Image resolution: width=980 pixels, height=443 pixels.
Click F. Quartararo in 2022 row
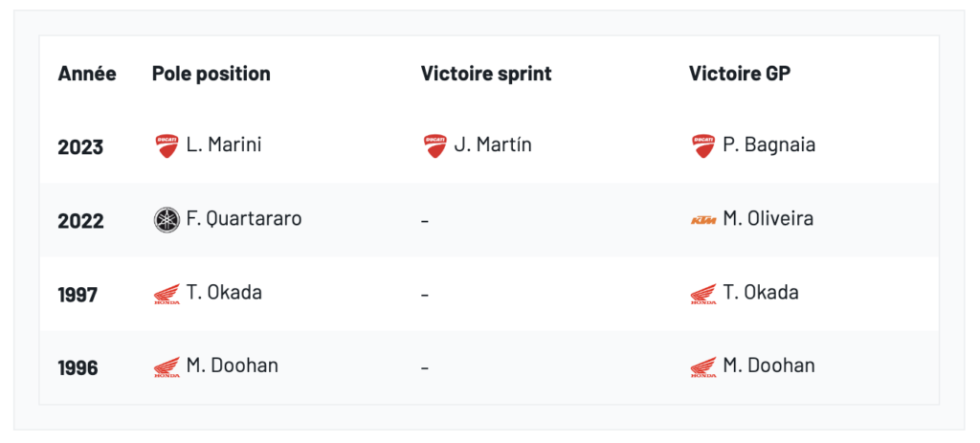[x=244, y=219]
